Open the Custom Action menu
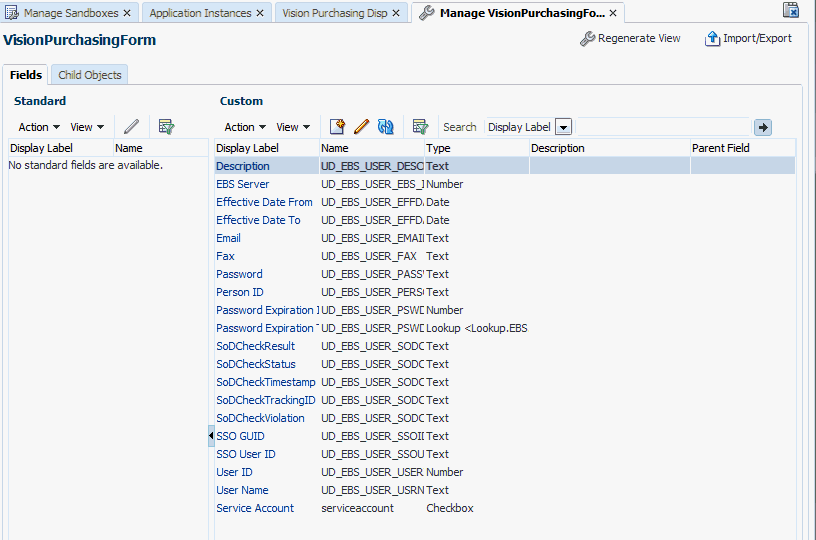 coord(245,127)
